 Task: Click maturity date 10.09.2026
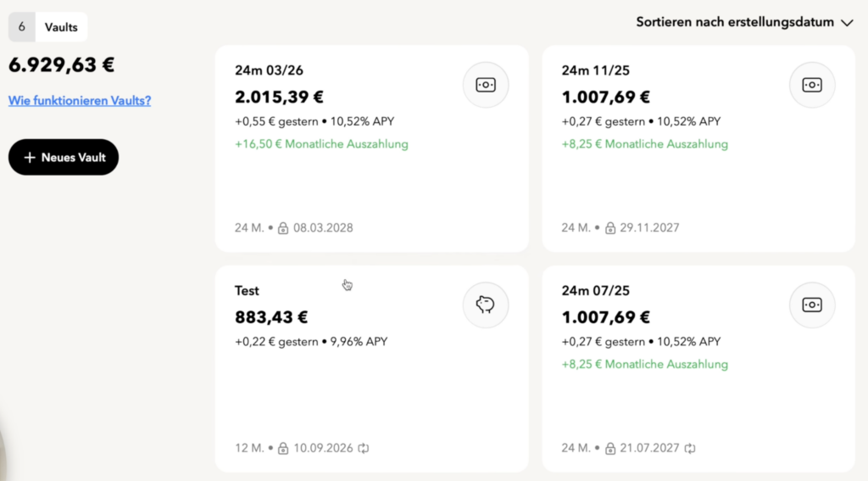(323, 448)
